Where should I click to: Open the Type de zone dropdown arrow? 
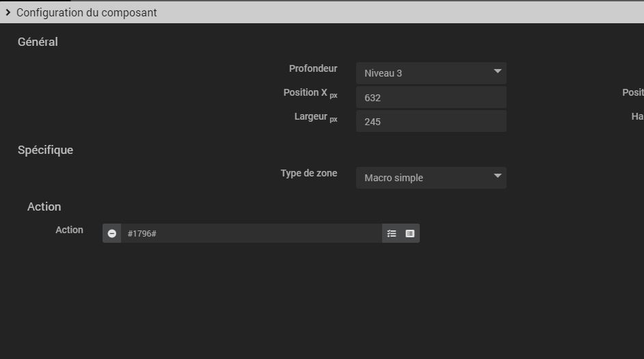(x=497, y=176)
